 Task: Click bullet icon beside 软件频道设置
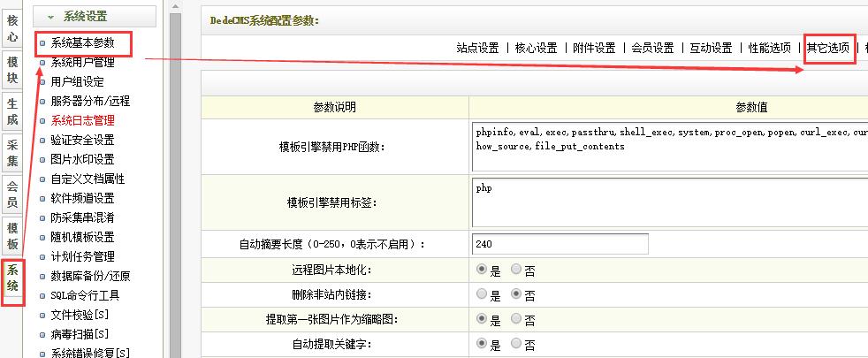[42, 199]
